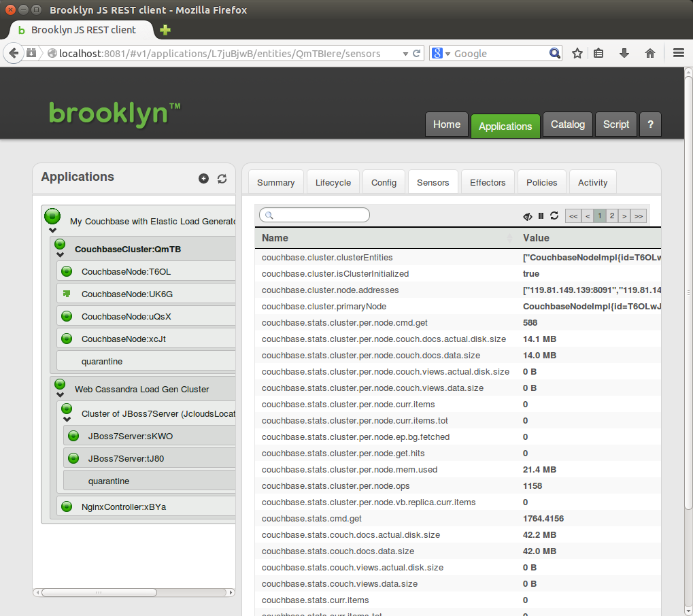Go to Firefox home page

[x=649, y=54]
